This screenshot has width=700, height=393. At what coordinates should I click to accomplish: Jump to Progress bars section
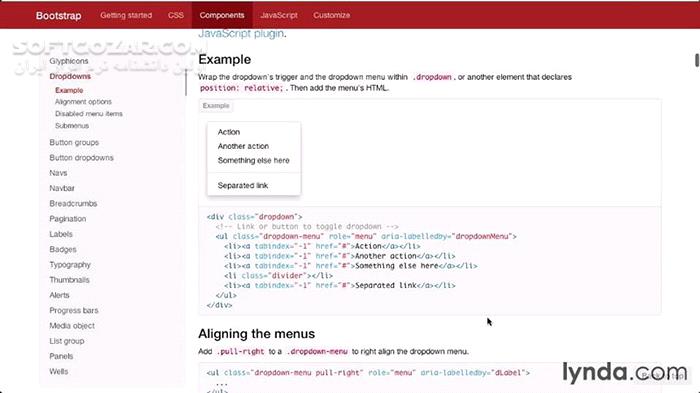coord(74,310)
